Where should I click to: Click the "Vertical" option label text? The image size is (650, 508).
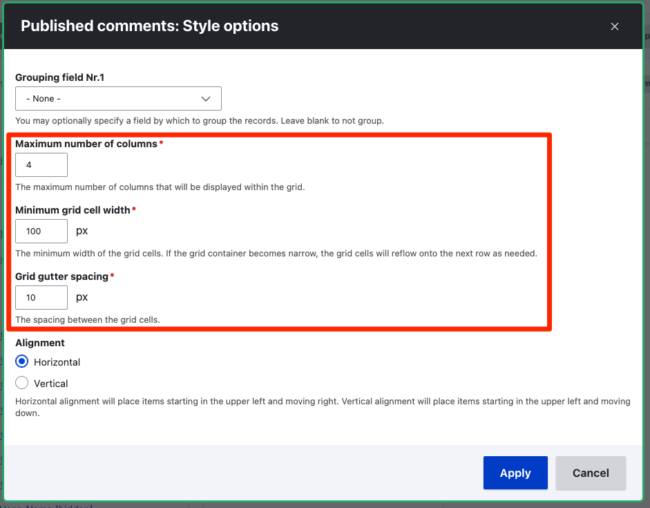click(x=51, y=383)
